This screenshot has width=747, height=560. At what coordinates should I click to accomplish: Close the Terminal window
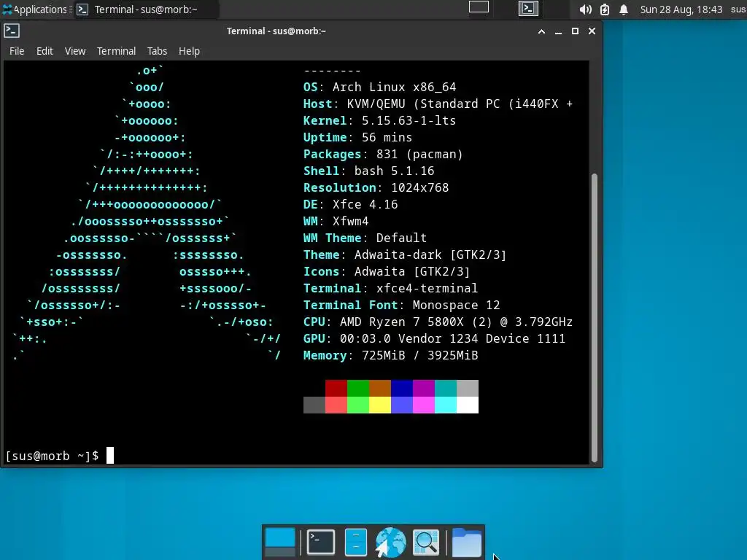592,31
